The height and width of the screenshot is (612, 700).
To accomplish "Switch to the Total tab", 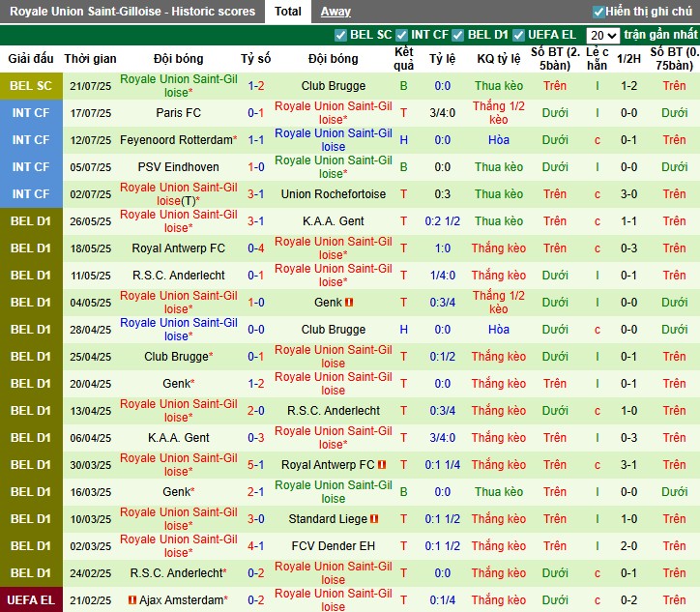I will point(288,12).
